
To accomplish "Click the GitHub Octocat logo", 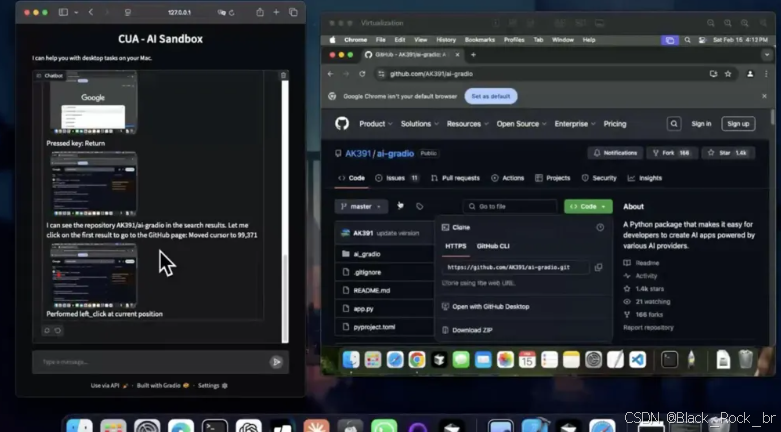I will pos(342,124).
